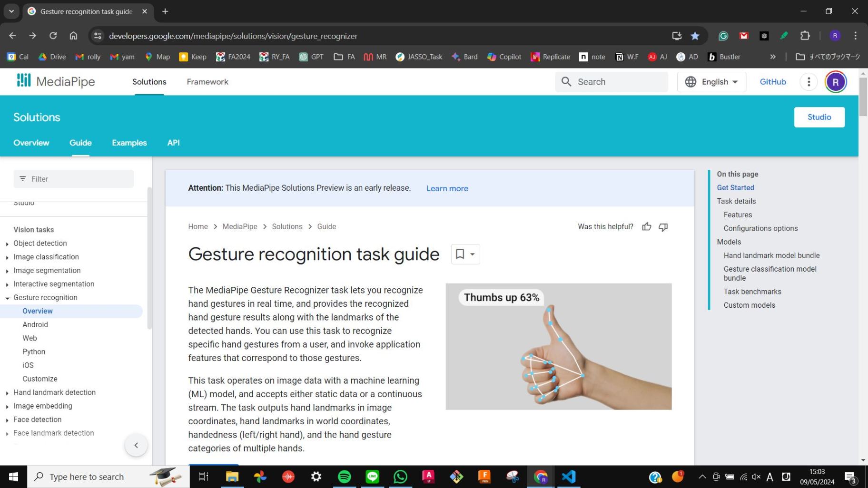Open the Guide tab
868x488 pixels.
80,143
